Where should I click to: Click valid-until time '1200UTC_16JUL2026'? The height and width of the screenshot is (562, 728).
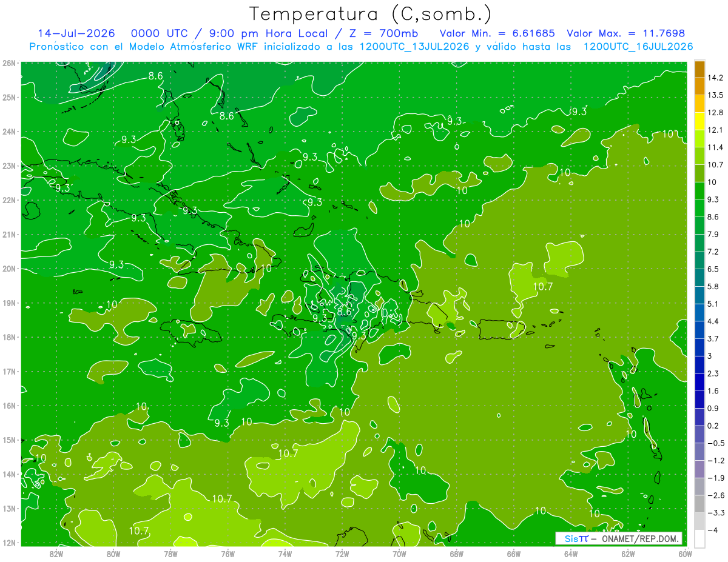(638, 47)
